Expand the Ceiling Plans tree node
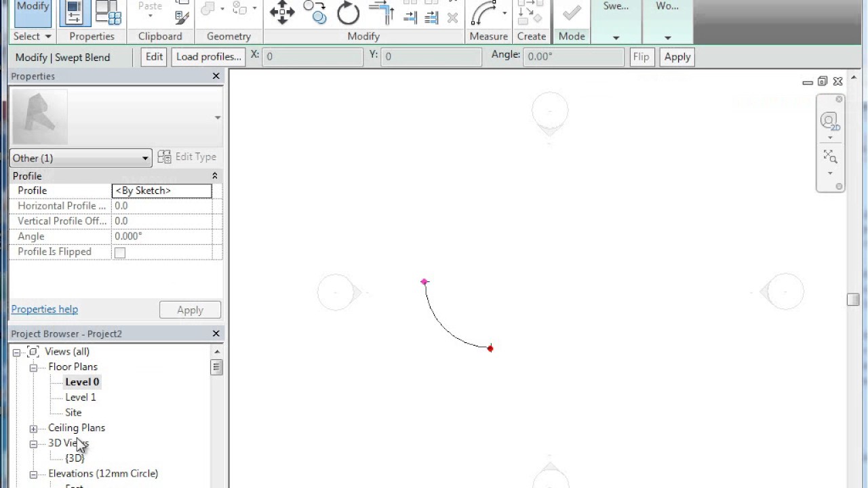868x488 pixels. [33, 428]
